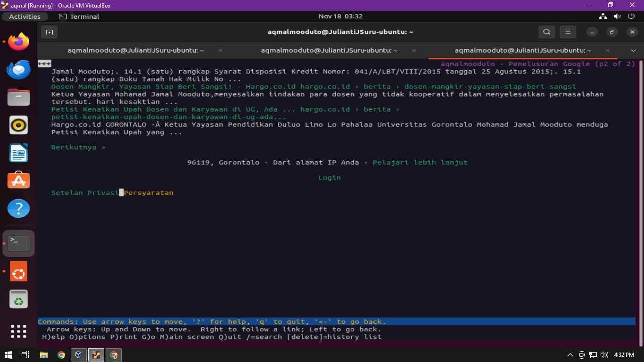Open Pelajari lebih lanjut link
Viewport: 644px width, 362px height.
420,163
